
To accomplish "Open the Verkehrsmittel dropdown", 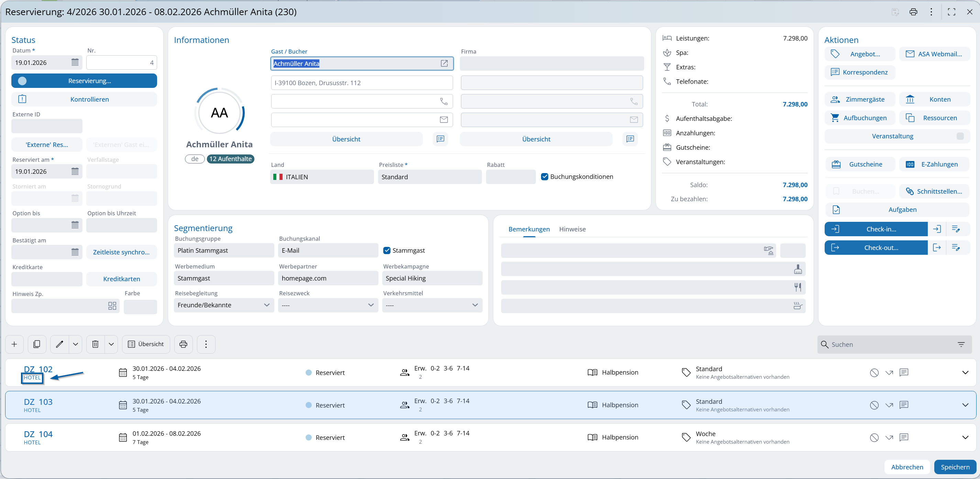I will pos(432,305).
